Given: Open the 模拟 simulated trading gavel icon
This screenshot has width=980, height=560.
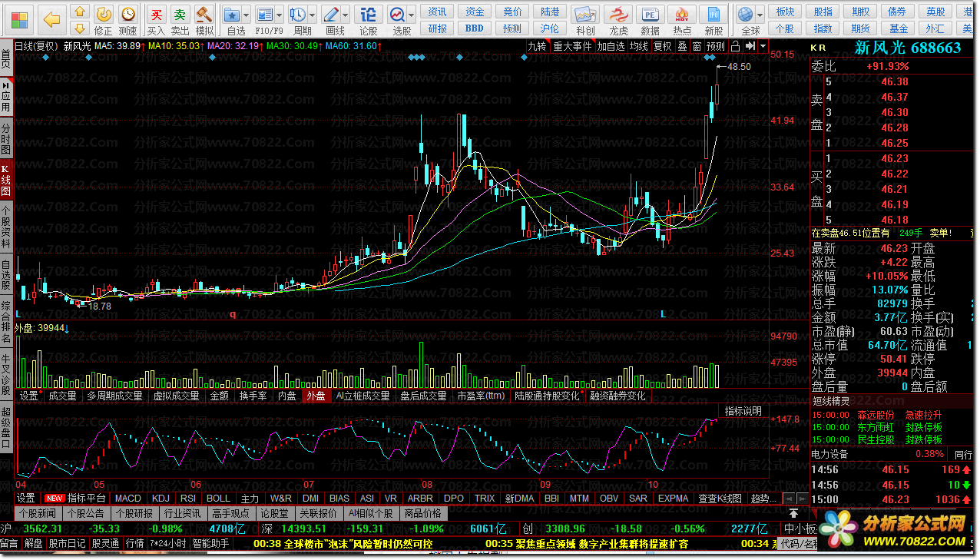Looking at the screenshot, I should click(204, 20).
